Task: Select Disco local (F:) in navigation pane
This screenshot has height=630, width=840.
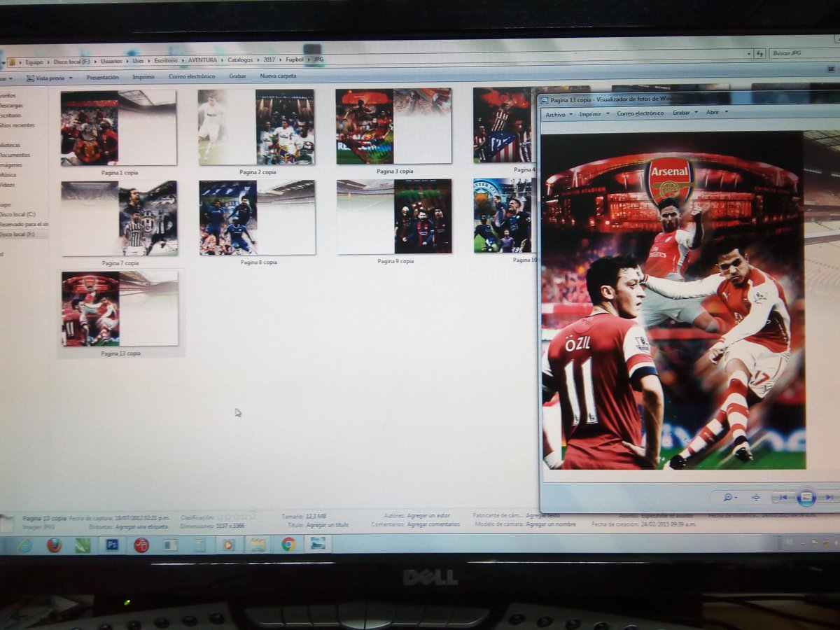Action: pos(17,234)
